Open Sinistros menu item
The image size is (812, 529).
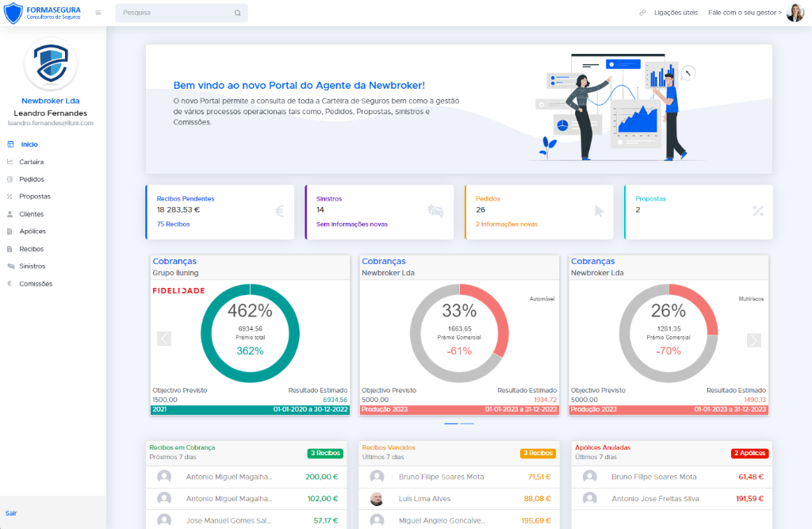[x=32, y=266]
